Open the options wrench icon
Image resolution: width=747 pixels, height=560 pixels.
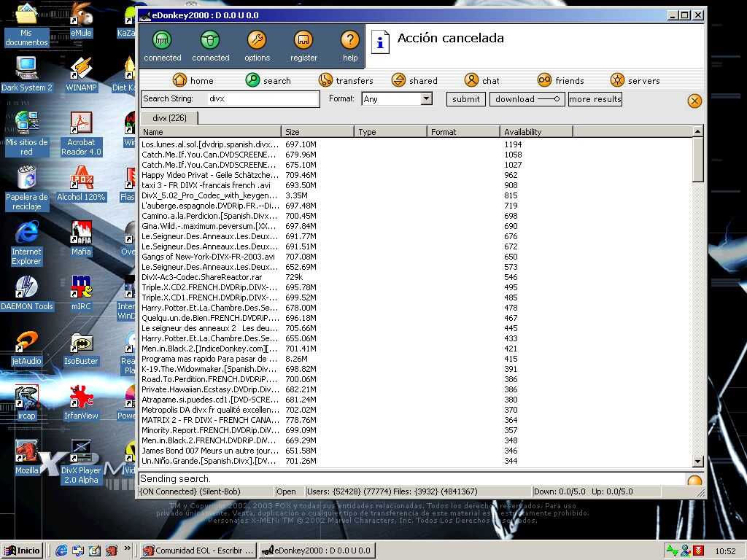coord(257,40)
